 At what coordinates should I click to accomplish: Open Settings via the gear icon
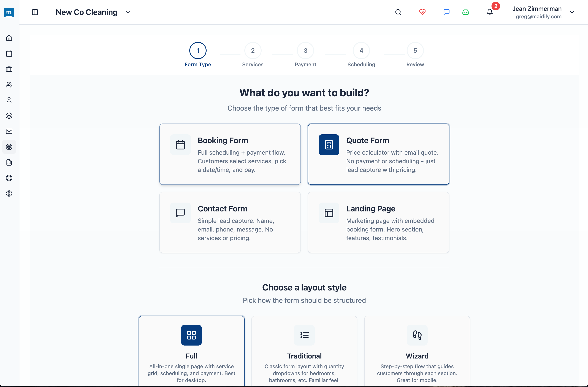[9, 193]
